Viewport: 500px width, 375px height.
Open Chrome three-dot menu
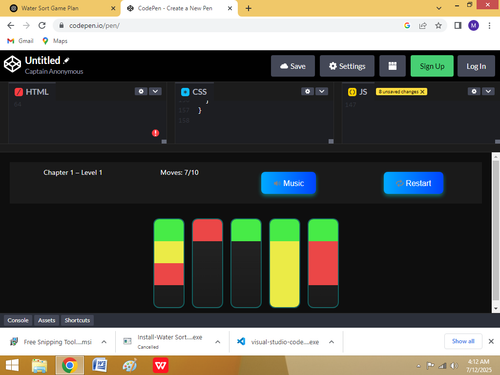point(489,25)
